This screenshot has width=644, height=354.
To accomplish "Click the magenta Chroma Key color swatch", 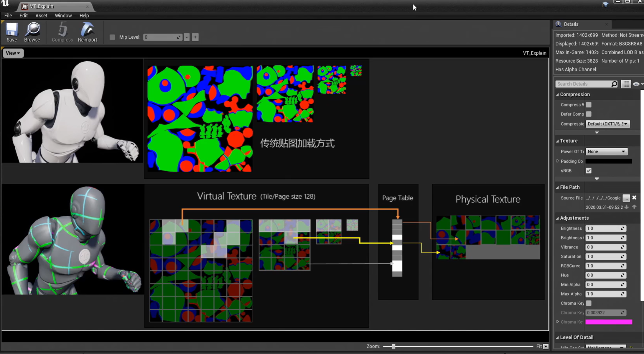I will coord(609,322).
